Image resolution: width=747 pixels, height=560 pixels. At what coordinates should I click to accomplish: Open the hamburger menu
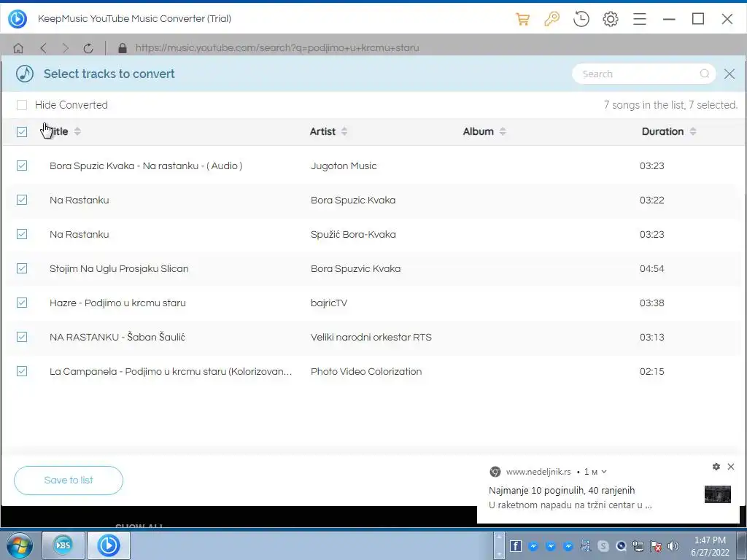640,19
